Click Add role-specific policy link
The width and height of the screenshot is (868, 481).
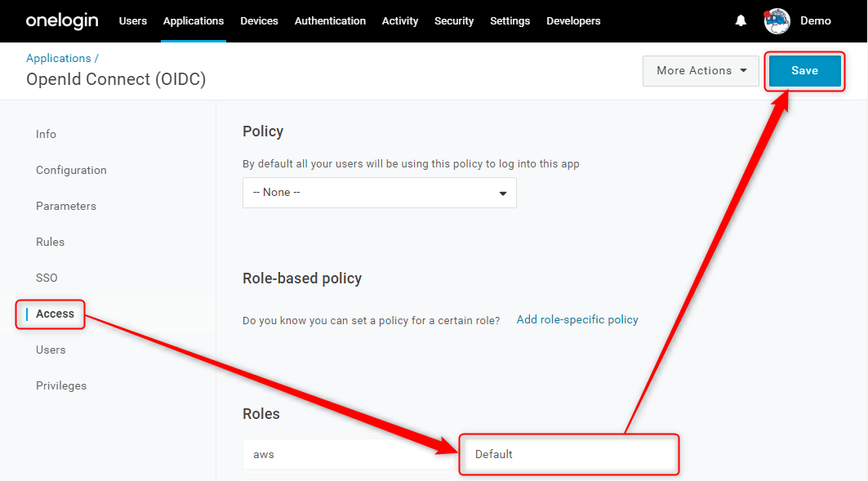577,319
